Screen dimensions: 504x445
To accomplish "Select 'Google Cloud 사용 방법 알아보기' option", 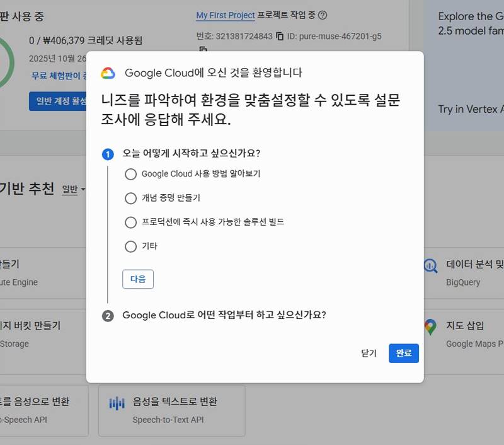I will tap(130, 174).
